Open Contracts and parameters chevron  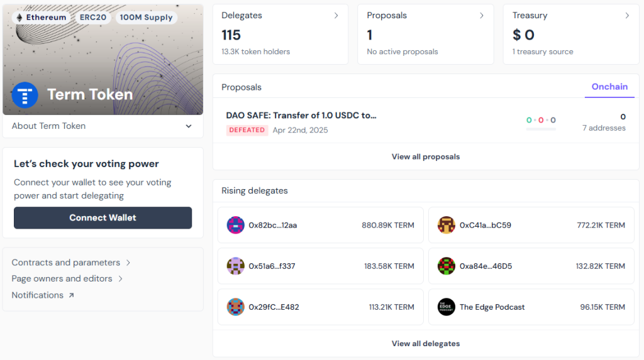click(128, 263)
